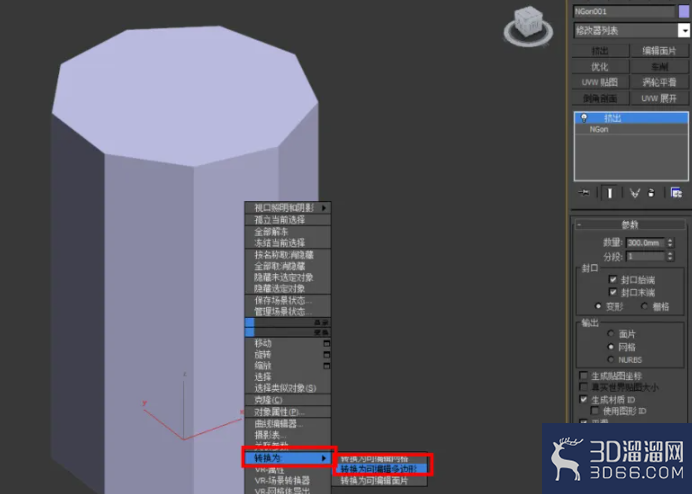Viewport: 692px width, 494px height.
Task: Select 挤出 in the modifier stack
Action: [631, 118]
